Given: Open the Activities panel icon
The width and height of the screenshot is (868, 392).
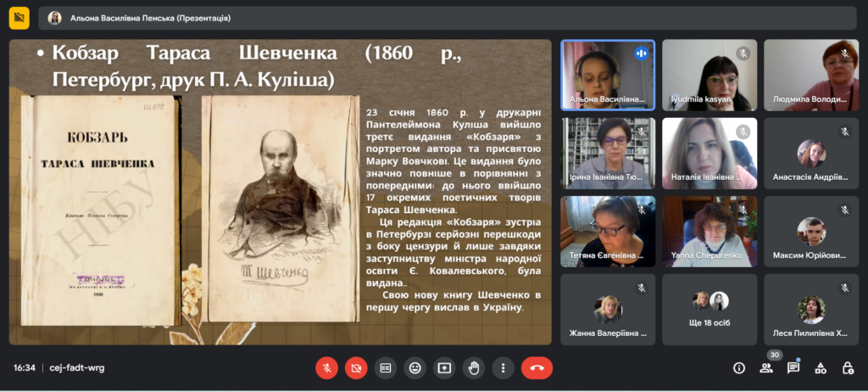Looking at the screenshot, I should [x=821, y=368].
